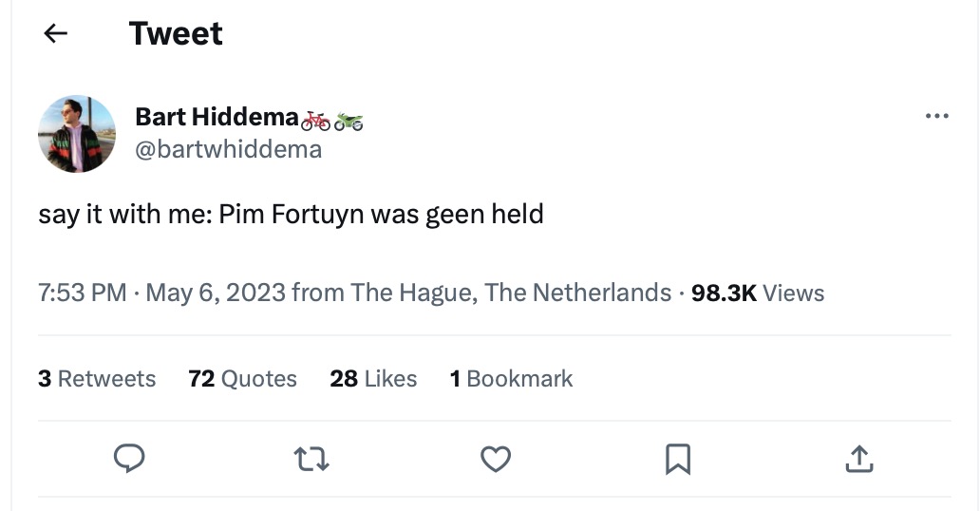Click the reply speech bubble icon

[x=129, y=460]
